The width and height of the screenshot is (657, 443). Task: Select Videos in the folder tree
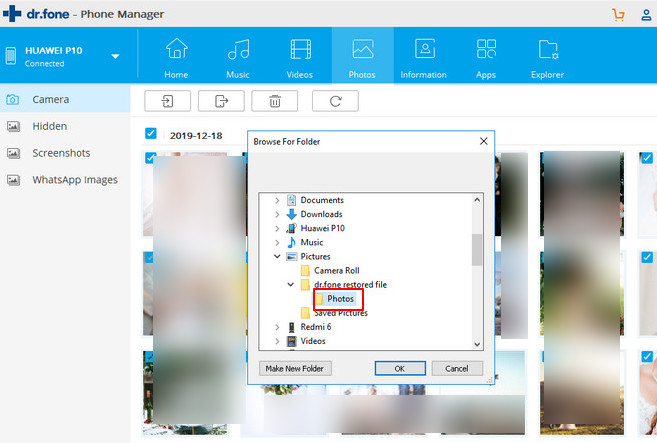click(313, 341)
